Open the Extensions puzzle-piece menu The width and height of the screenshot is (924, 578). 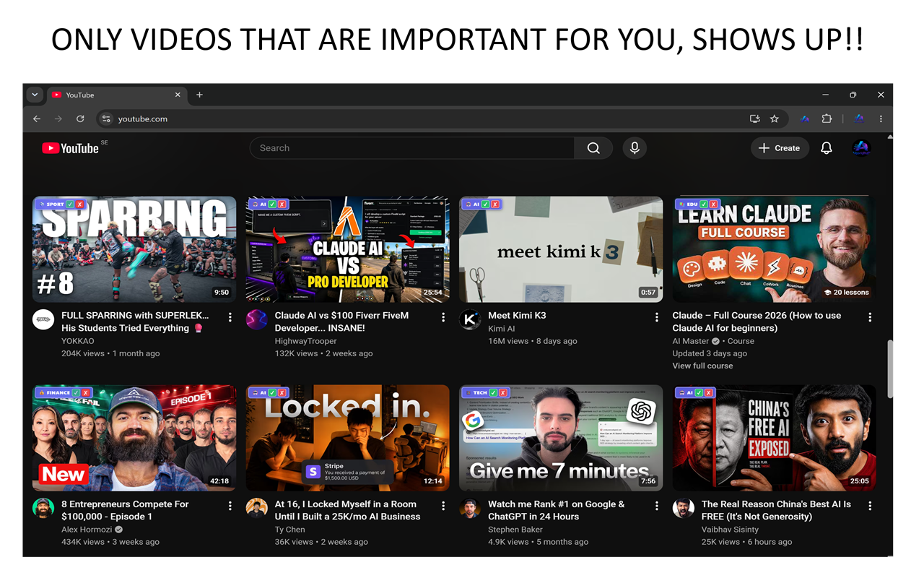(x=827, y=118)
